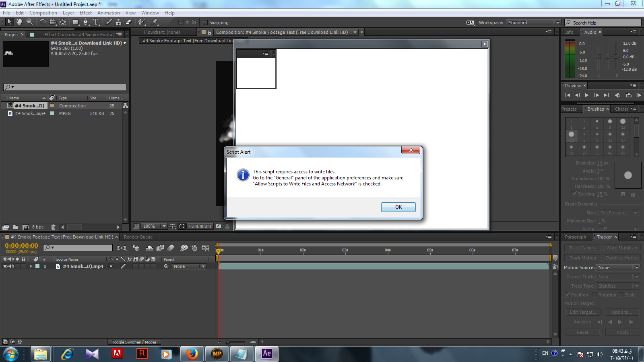This screenshot has width=644, height=362.
Task: Select the Clone Stamp tool
Action: [x=118, y=22]
